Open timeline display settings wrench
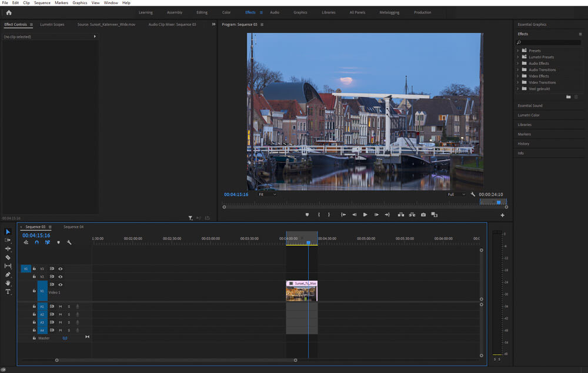This screenshot has height=373, width=588. [69, 242]
